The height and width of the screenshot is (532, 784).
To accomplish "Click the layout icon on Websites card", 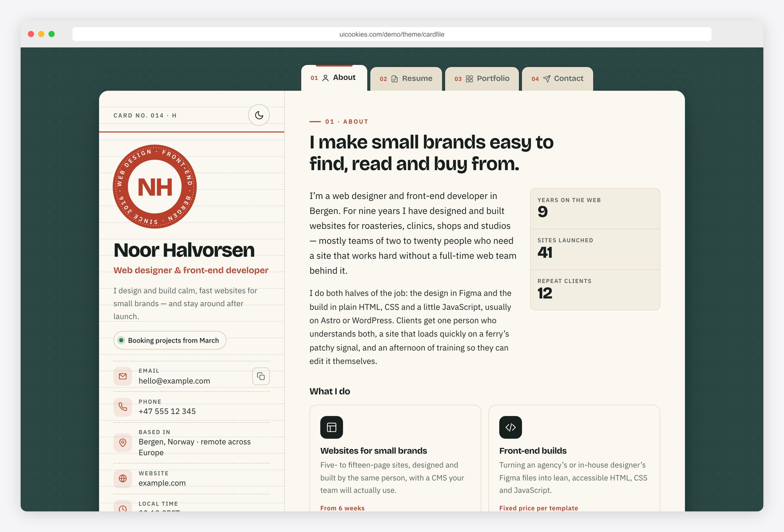I will (331, 427).
